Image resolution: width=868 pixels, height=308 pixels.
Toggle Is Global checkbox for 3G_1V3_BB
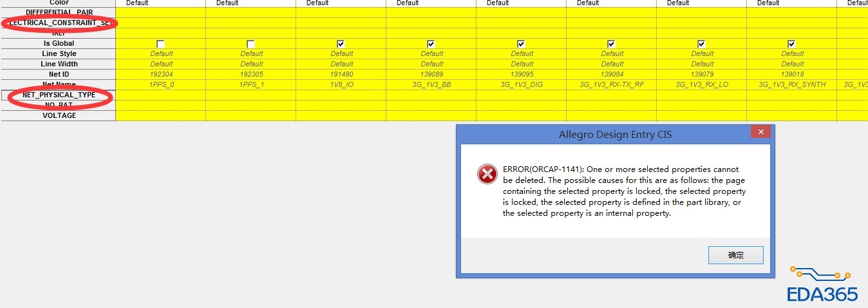click(x=431, y=43)
